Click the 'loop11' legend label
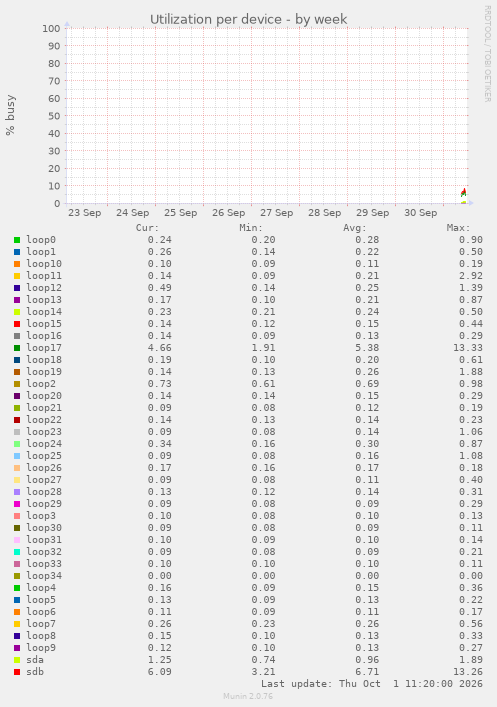 point(44,276)
